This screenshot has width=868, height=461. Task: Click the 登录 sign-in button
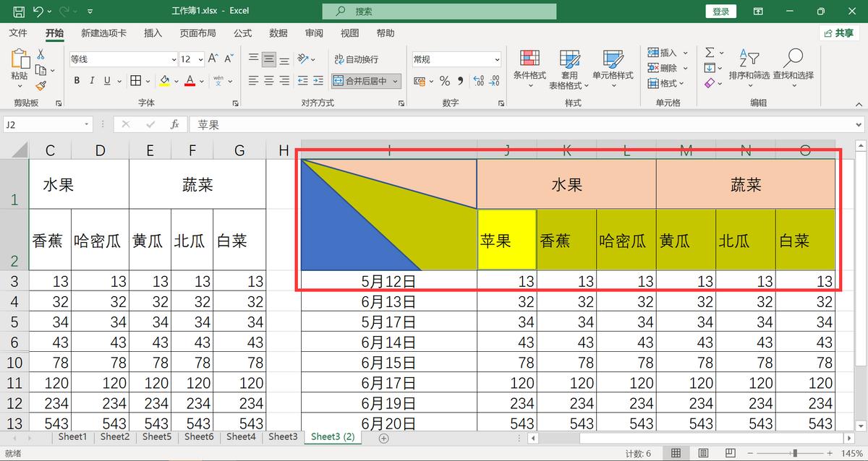tap(720, 11)
